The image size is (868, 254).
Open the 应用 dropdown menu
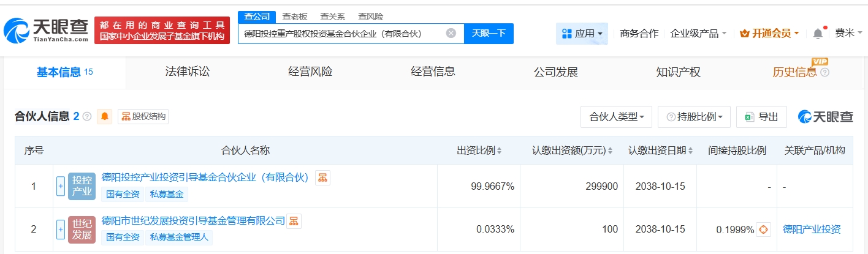(582, 34)
